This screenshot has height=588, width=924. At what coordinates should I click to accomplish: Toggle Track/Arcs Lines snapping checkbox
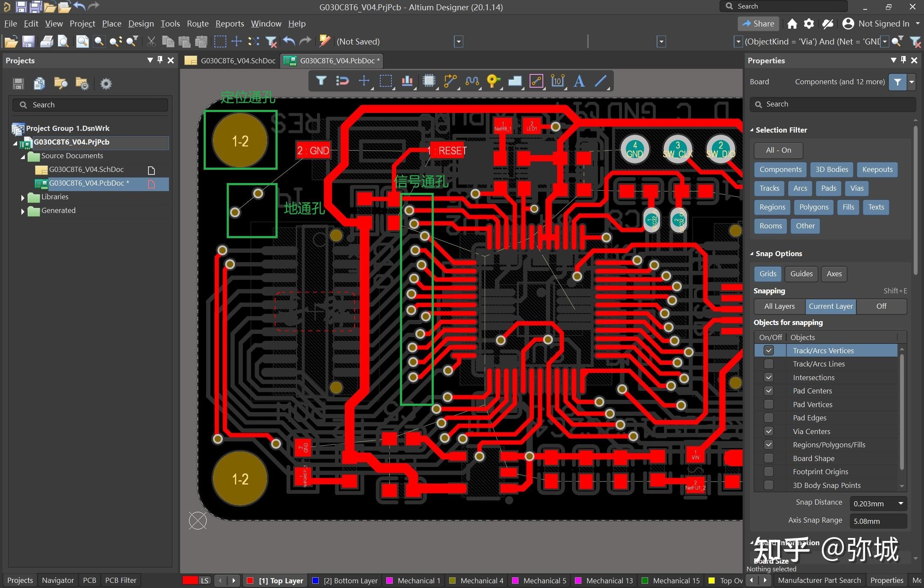(769, 364)
